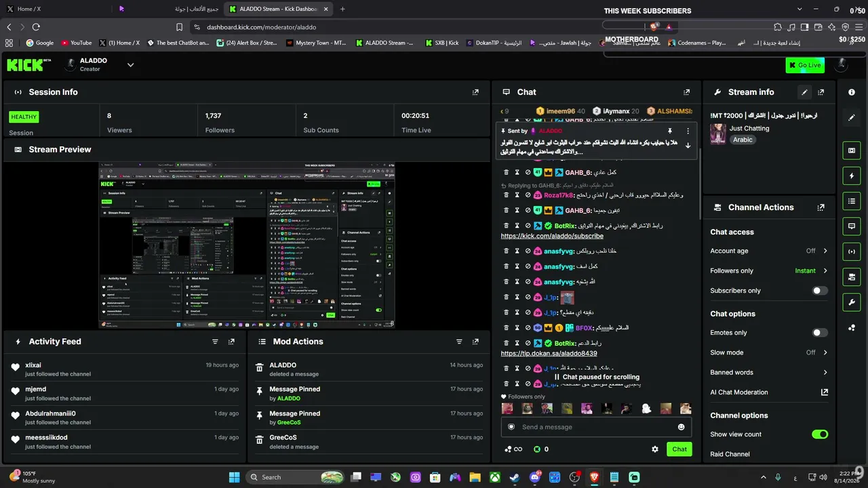Open the kick.com/aladdo/subscribe link
868x488 pixels.
coord(552,236)
